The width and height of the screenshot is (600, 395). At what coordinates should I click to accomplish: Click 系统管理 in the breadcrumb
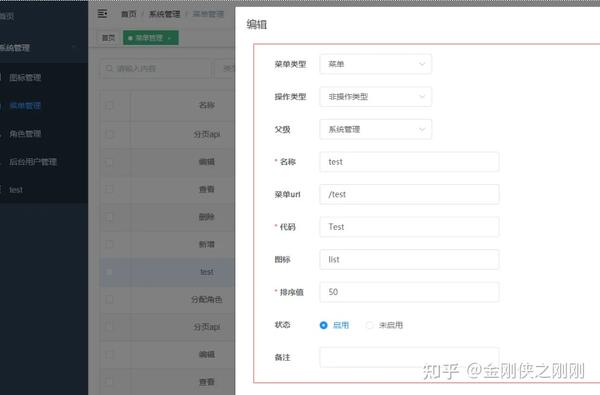[x=164, y=14]
